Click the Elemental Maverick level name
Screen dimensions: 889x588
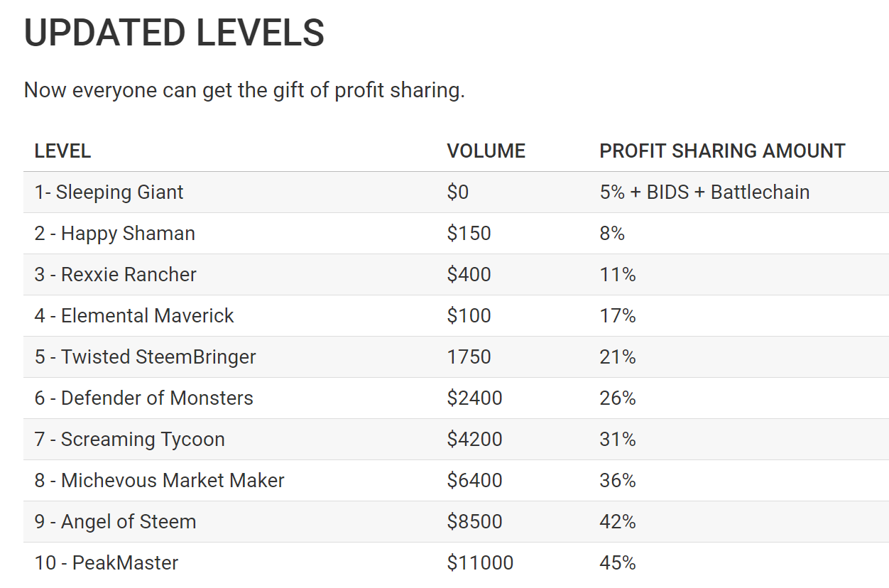pos(134,316)
